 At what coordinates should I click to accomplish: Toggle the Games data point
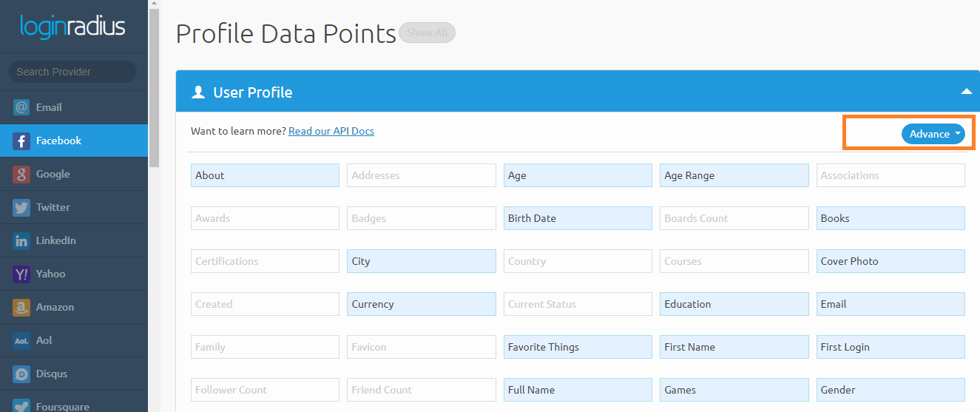pos(734,390)
